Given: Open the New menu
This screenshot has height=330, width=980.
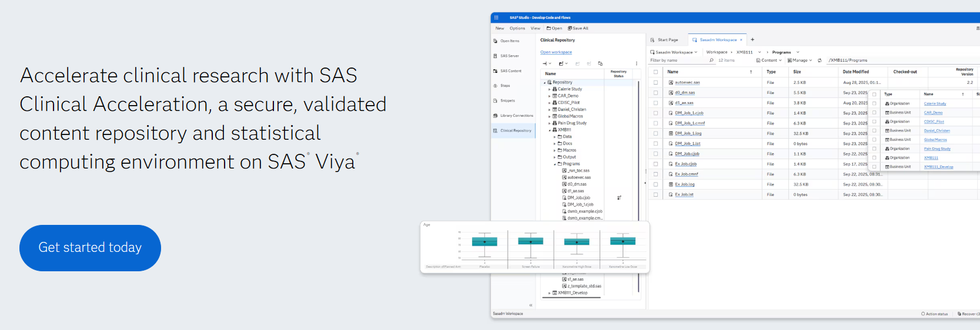Looking at the screenshot, I should (500, 28).
